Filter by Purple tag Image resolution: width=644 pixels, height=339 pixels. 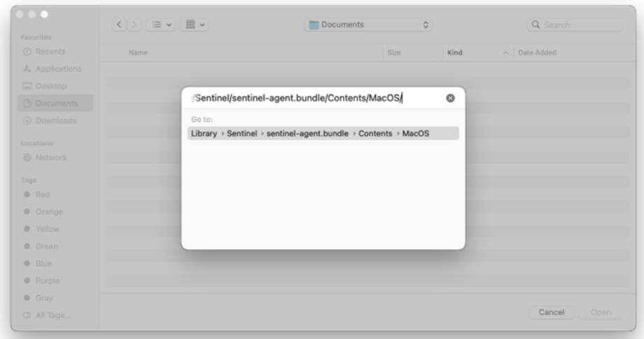tap(55, 281)
